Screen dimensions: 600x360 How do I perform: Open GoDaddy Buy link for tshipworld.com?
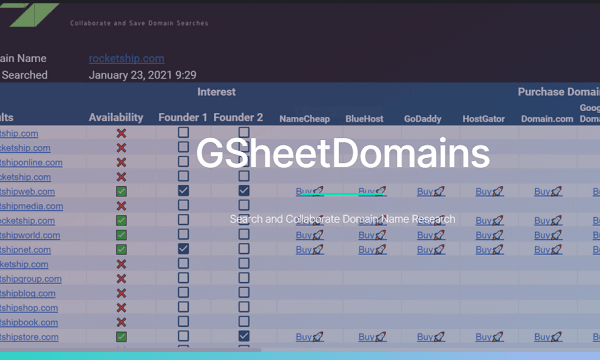431,235
